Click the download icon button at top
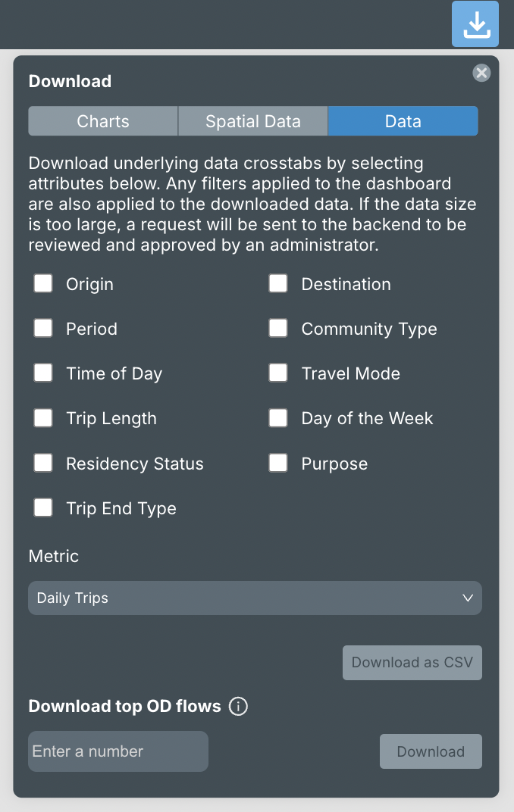 [x=475, y=24]
